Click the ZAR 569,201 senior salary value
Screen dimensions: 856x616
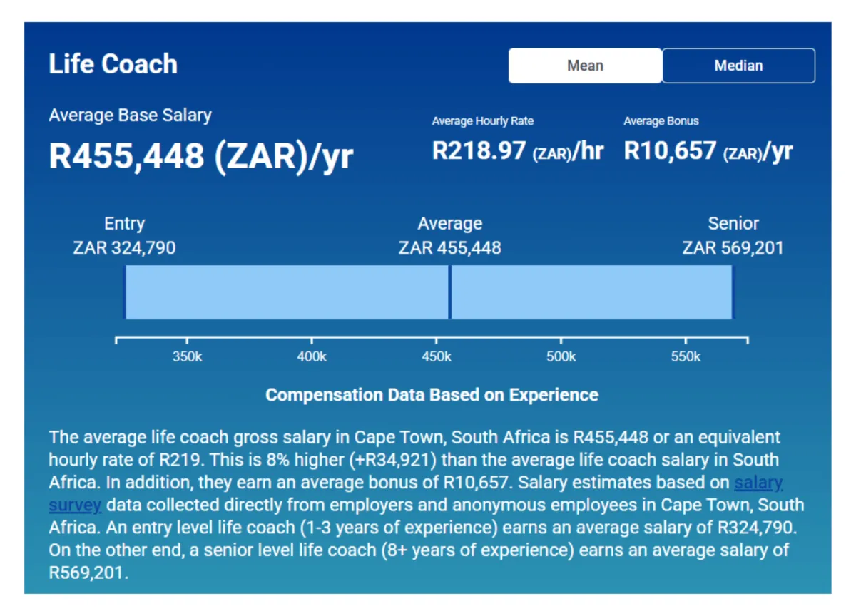[733, 248]
